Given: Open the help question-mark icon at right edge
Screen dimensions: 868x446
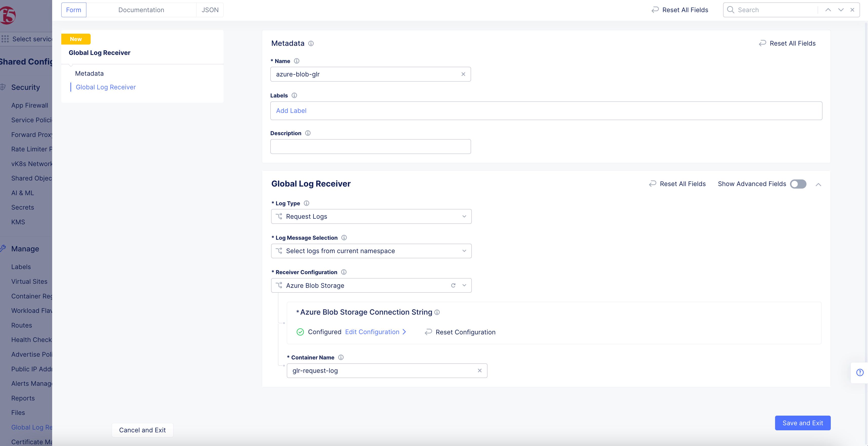Looking at the screenshot, I should [860, 372].
